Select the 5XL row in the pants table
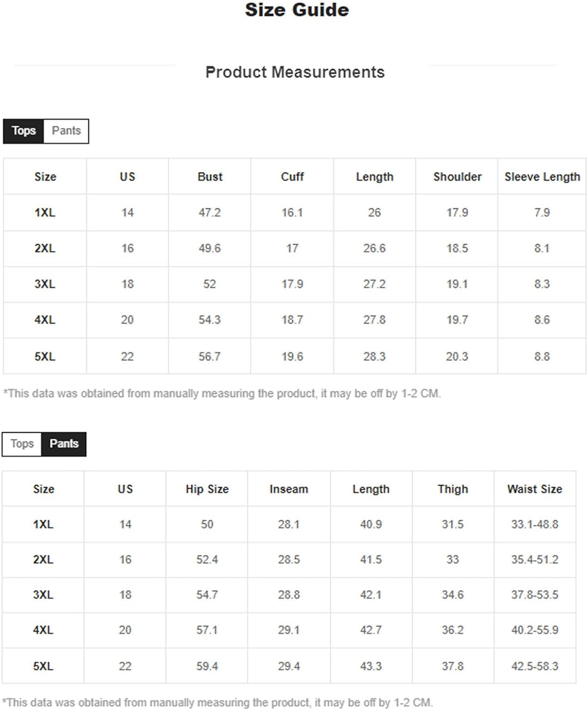The height and width of the screenshot is (710, 588). tap(289, 666)
